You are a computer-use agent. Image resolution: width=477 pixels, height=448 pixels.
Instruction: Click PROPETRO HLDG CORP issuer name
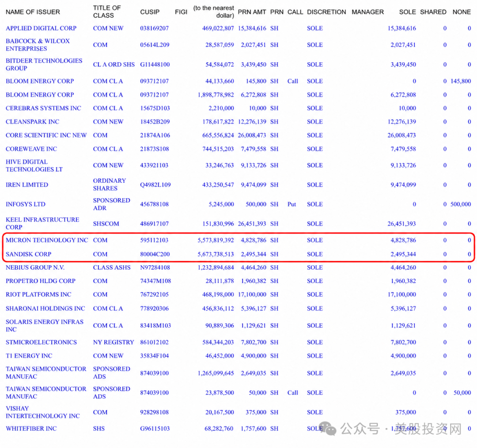pyautogui.click(x=41, y=281)
